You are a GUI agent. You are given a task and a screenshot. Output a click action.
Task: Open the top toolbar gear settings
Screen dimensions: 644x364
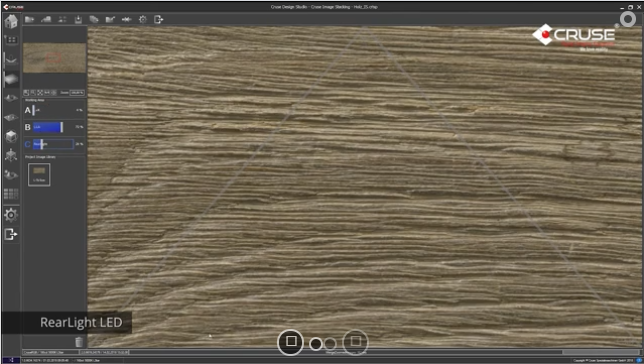143,19
